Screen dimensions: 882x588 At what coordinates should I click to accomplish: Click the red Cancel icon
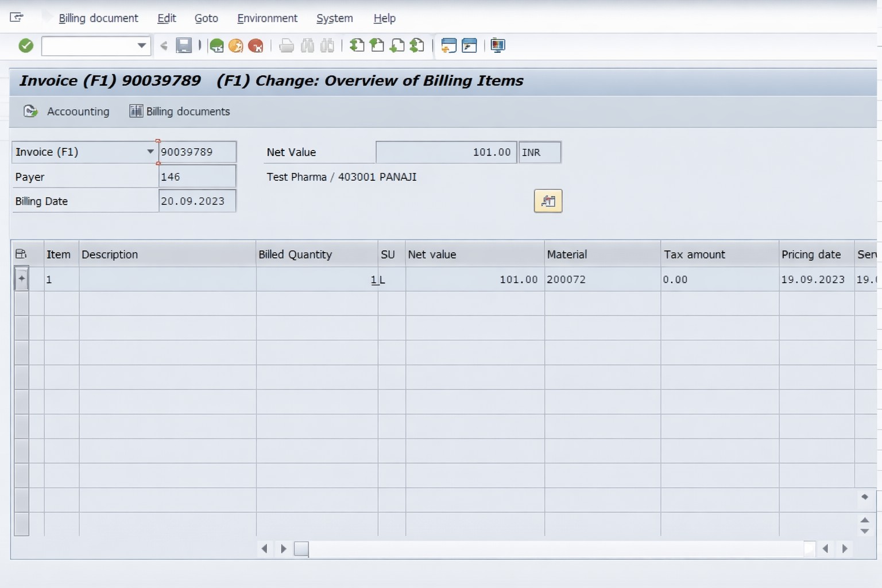(256, 46)
